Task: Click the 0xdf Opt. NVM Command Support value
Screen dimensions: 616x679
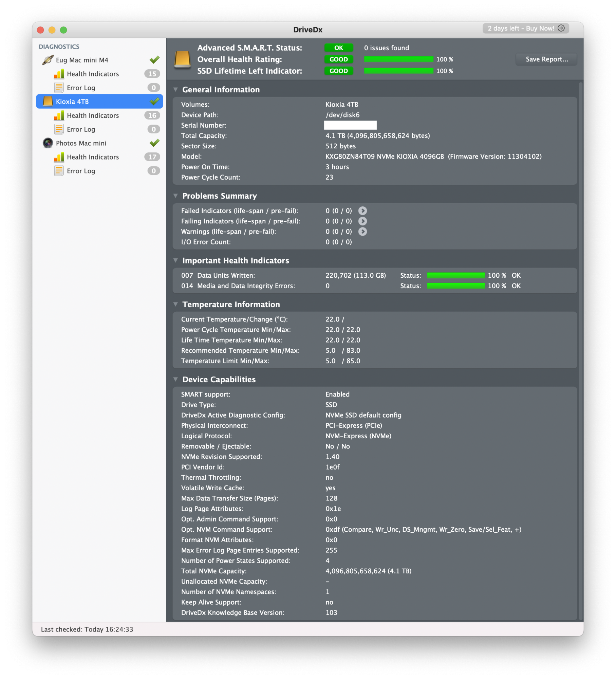Action: click(x=423, y=530)
